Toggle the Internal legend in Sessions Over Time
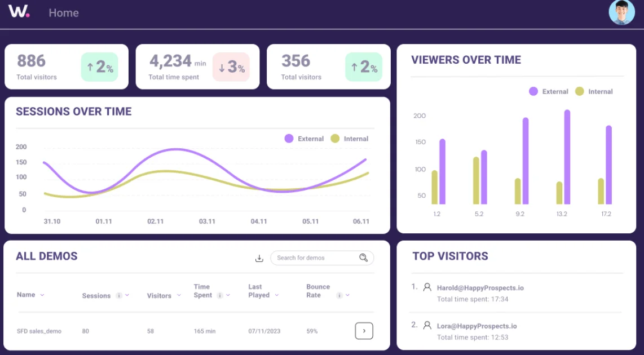 pos(350,139)
